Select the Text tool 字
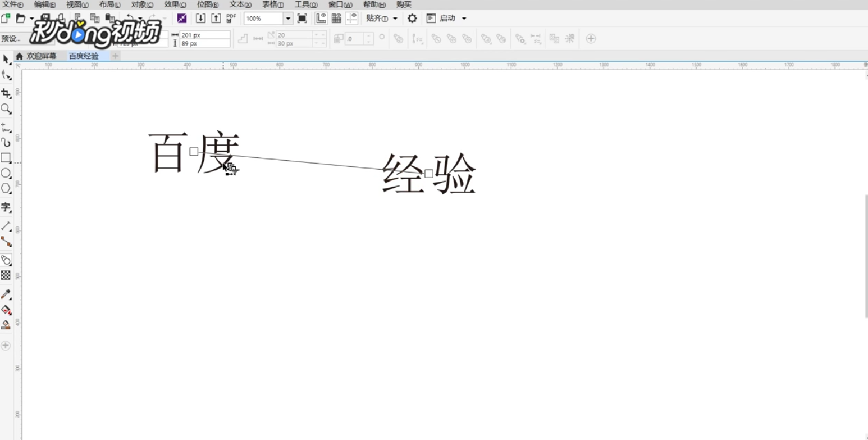The height and width of the screenshot is (440, 868). [6, 207]
